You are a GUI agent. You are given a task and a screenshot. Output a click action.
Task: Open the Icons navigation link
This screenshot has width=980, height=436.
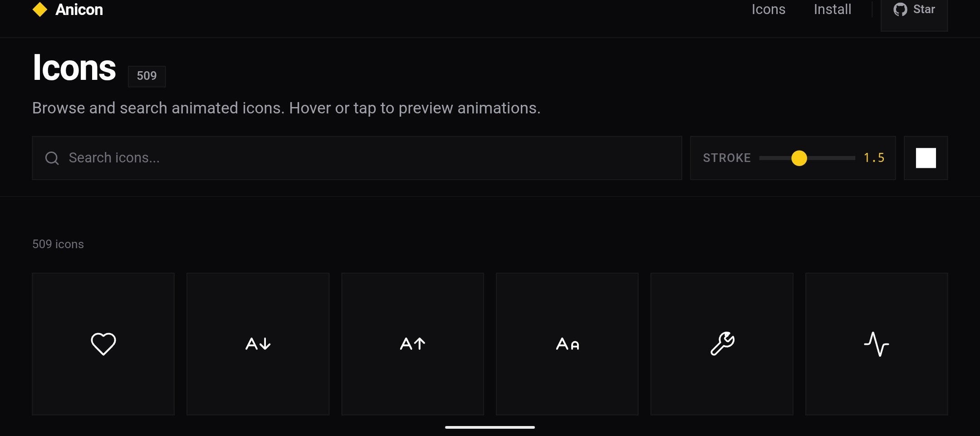coord(768,10)
